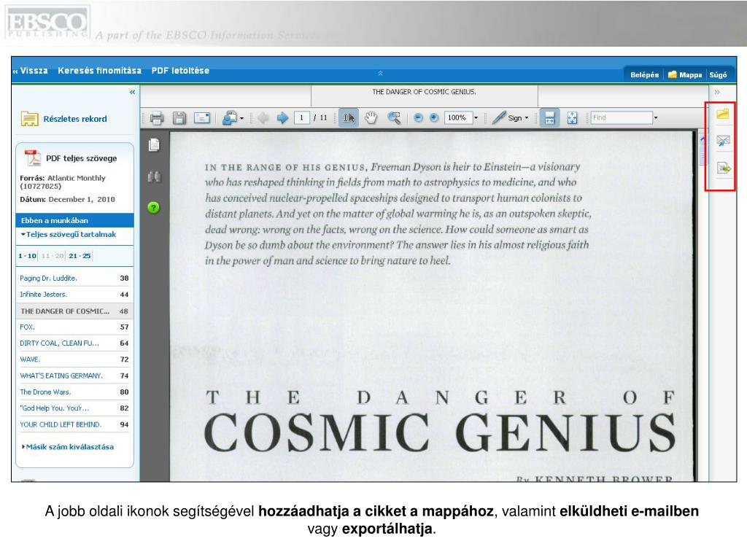Click the green help question mark
The height and width of the screenshot is (560, 747).
(153, 208)
